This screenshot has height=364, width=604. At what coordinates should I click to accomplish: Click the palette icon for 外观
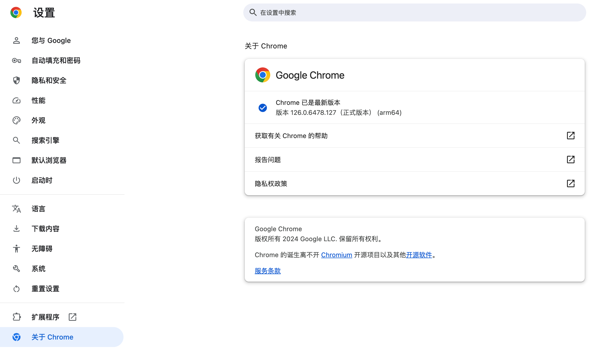[16, 120]
